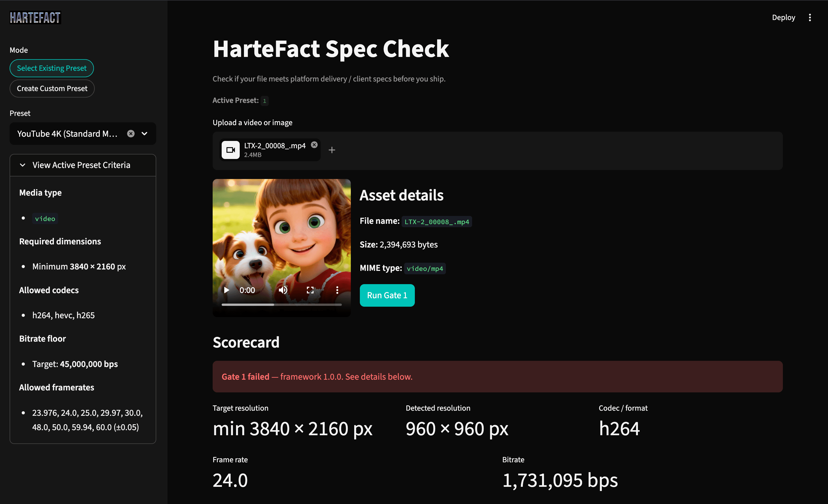This screenshot has height=504, width=828.
Task: Open the top-right kebab main menu
Action: (x=810, y=17)
